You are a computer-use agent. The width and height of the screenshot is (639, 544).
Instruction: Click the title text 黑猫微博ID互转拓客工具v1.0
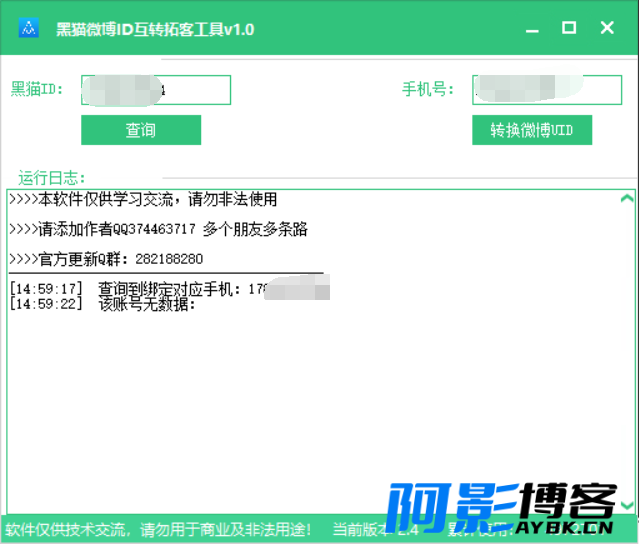tap(155, 29)
